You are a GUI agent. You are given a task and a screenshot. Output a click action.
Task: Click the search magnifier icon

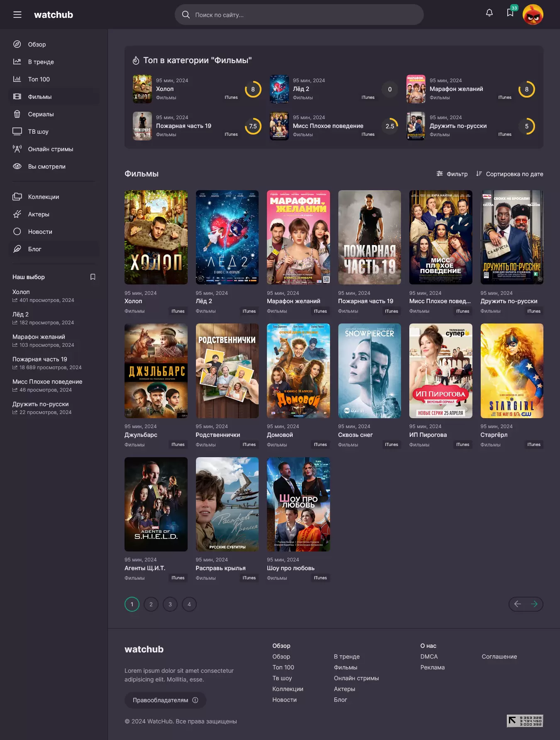186,15
